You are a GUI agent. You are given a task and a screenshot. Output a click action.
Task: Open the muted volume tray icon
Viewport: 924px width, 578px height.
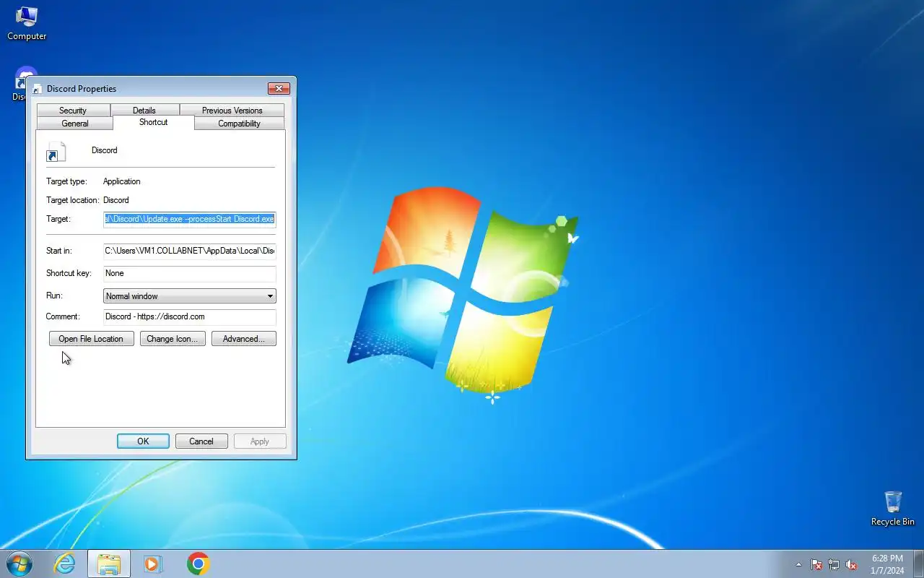coord(851,564)
